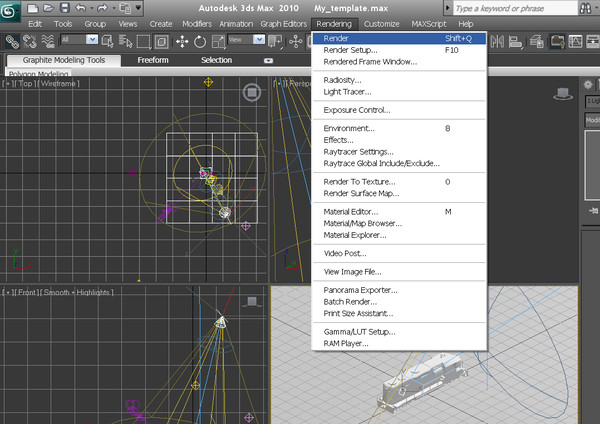Undo the last scene operation

[80, 8]
